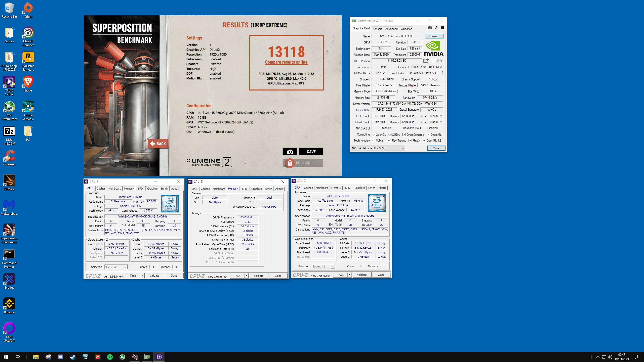
Task: Toggle the OpenCL checkbox in GPU-Z
Action: pos(374,135)
